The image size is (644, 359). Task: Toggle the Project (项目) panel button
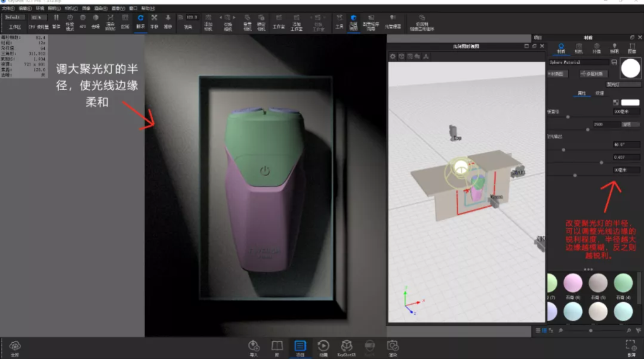point(300,348)
